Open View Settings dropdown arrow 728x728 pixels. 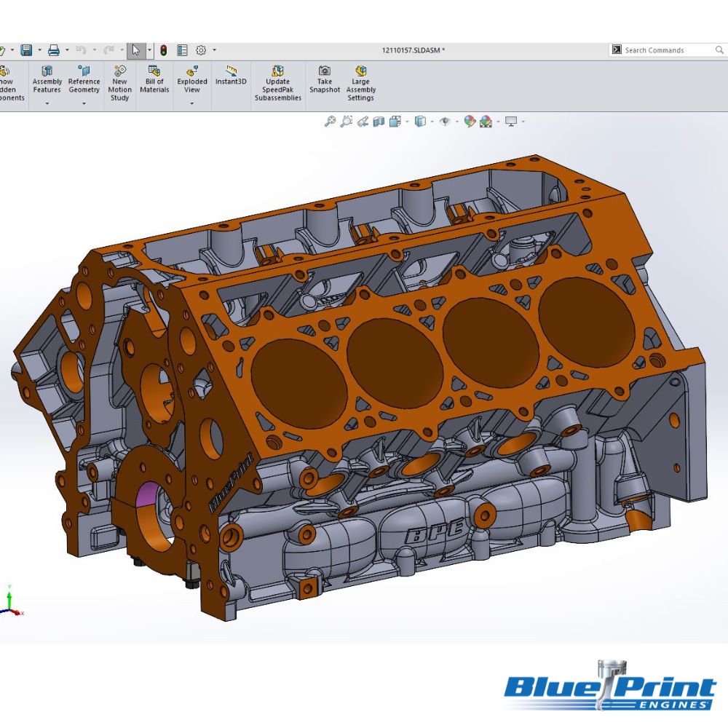pyautogui.click(x=523, y=122)
